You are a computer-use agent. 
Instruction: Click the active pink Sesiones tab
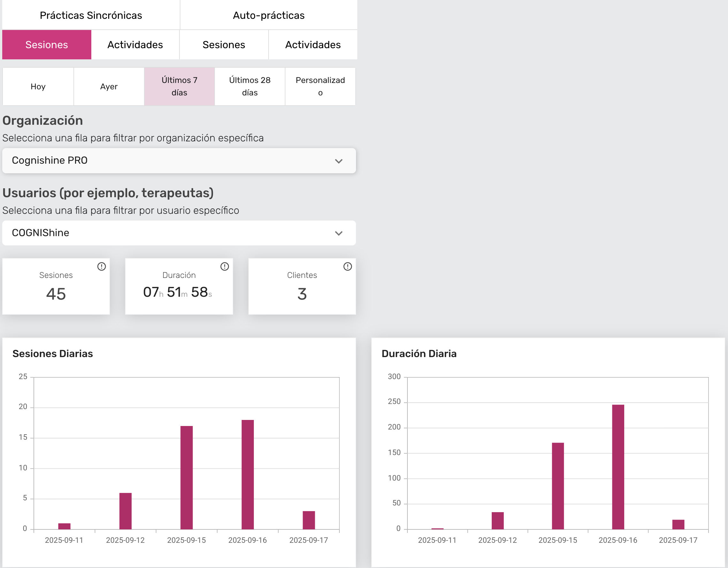(47, 45)
